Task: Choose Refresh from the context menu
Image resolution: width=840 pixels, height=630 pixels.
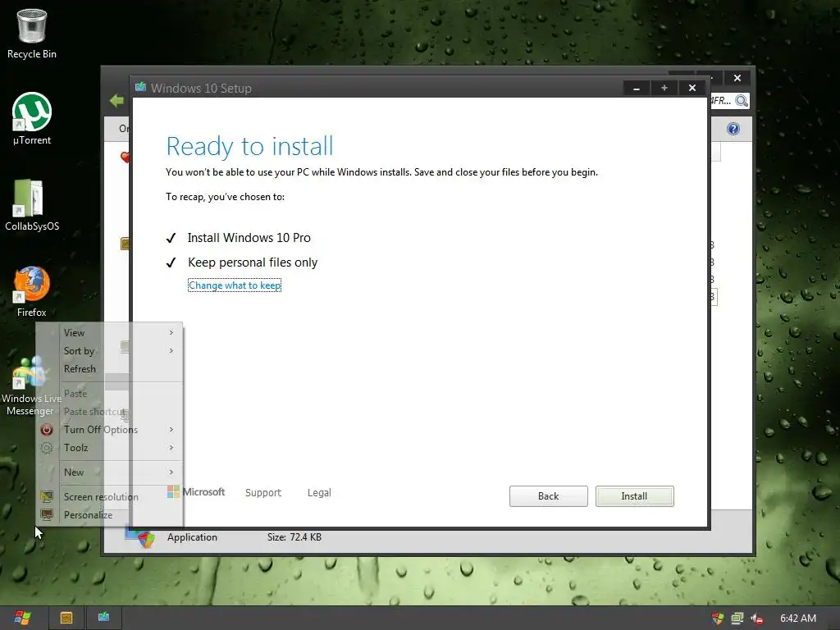Action: coord(110,369)
